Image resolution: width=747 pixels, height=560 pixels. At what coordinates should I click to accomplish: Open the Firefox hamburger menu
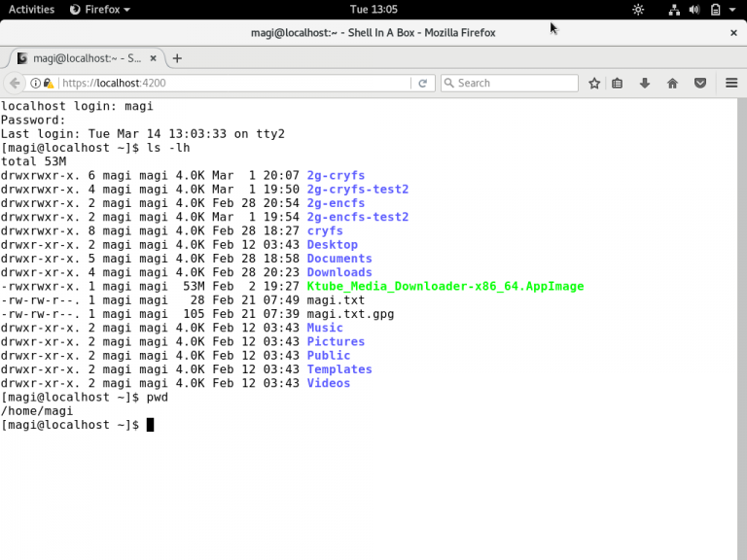[x=731, y=84]
